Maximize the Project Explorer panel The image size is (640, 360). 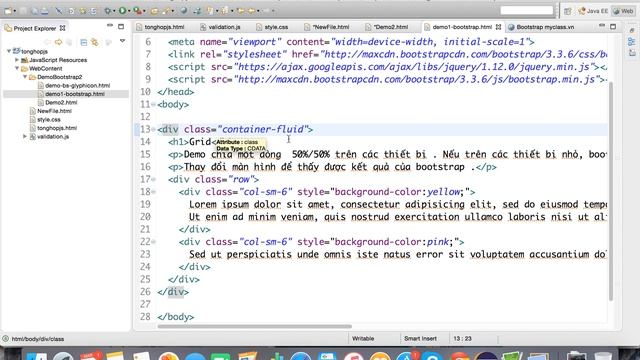coord(121,27)
